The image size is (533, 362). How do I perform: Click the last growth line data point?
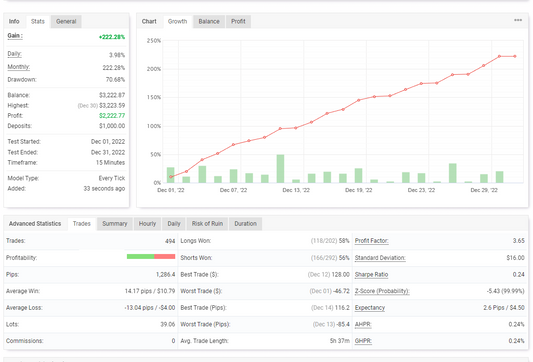(515, 56)
